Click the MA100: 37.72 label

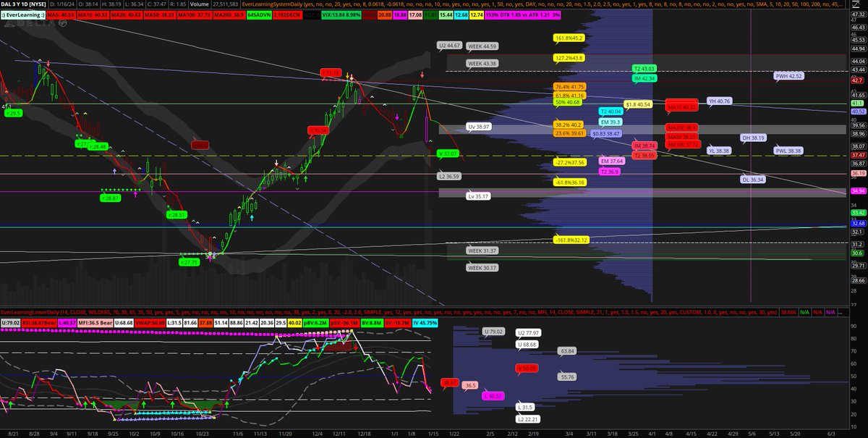coord(194,15)
